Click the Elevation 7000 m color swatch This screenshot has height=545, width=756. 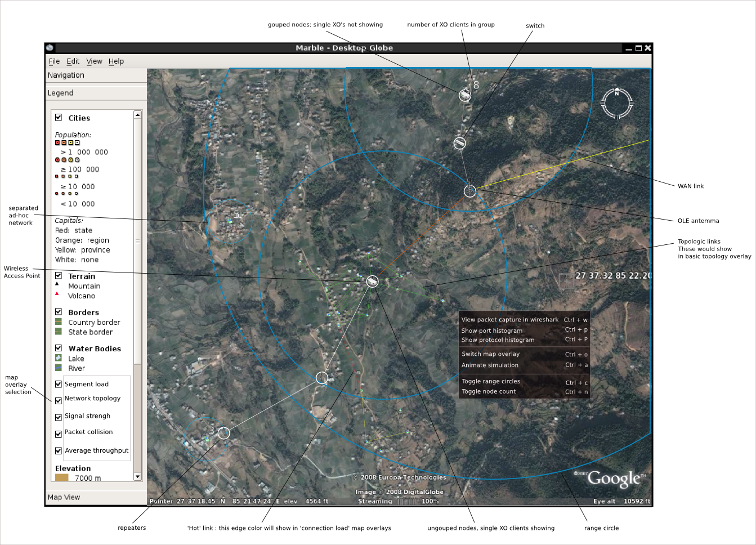(x=62, y=477)
